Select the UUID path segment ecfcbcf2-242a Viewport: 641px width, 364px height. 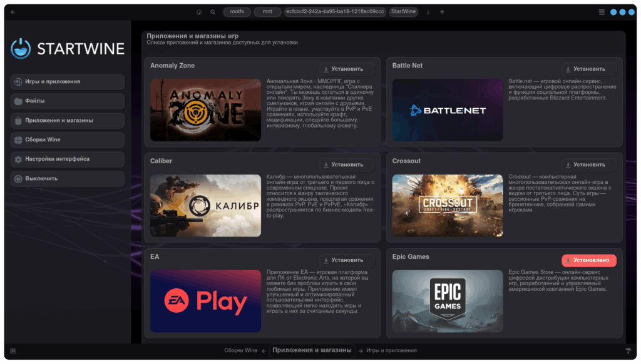point(336,12)
